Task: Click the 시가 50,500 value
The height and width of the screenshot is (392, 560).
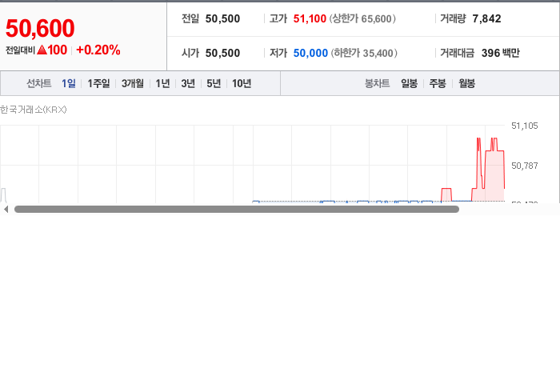Action: coord(222,53)
